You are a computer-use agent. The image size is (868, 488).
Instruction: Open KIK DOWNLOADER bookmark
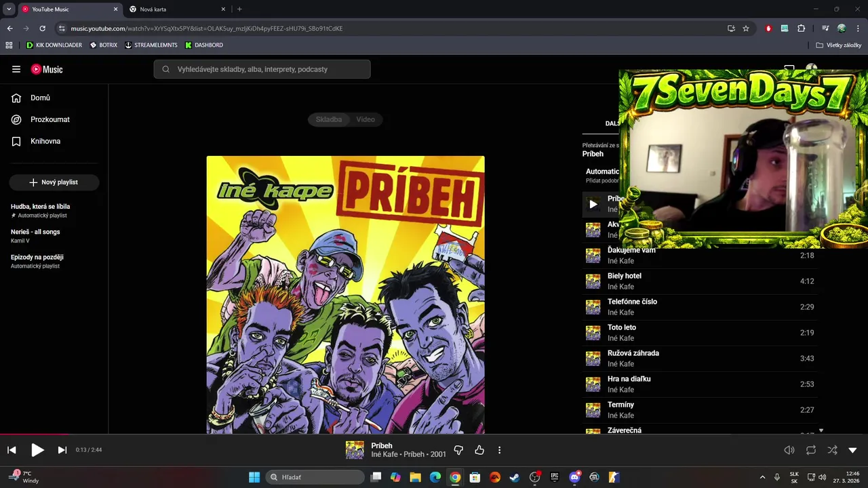54,45
